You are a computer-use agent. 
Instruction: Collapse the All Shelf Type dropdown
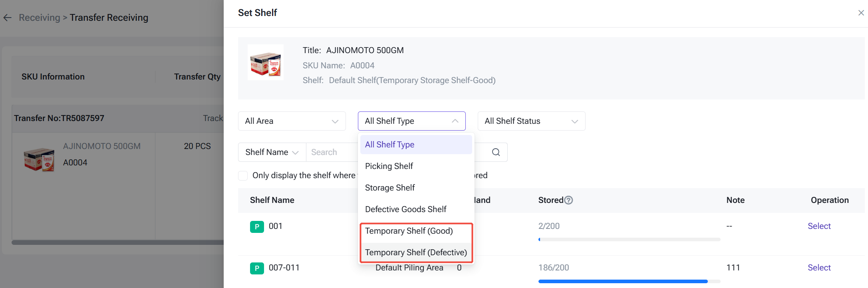(x=412, y=121)
